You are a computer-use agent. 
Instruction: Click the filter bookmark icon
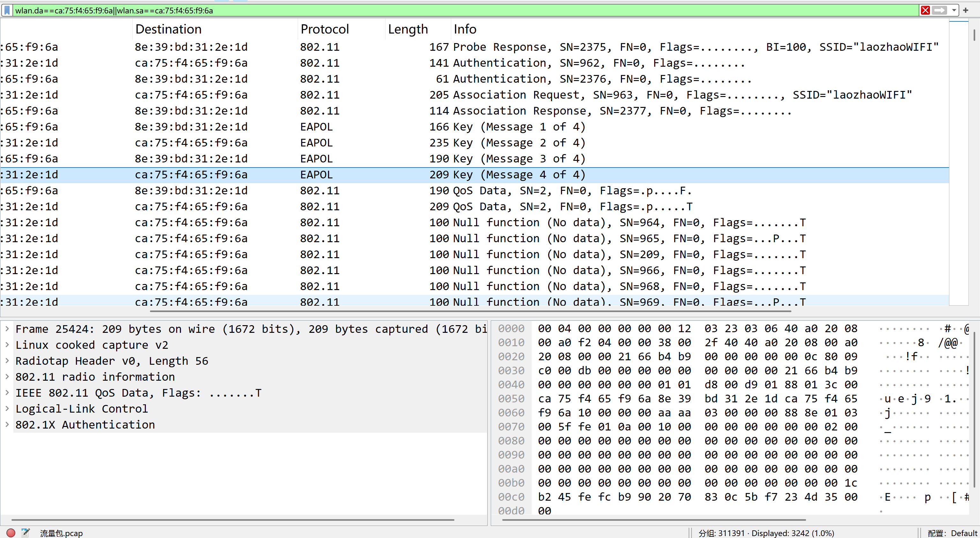click(7, 10)
